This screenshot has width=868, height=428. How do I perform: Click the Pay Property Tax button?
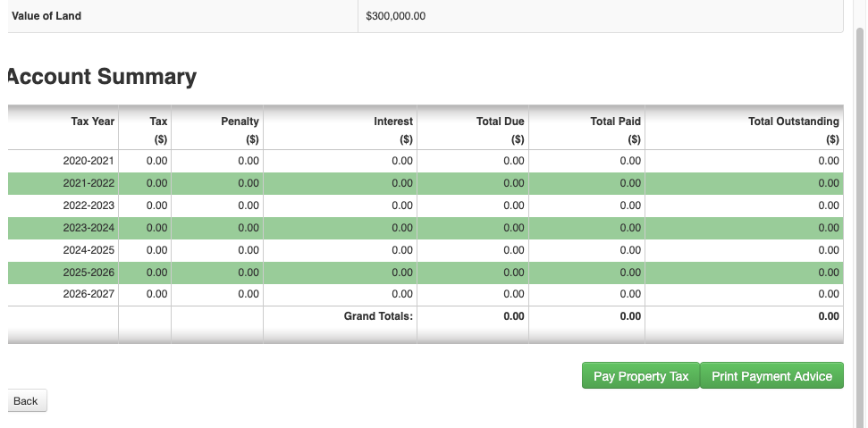640,375
